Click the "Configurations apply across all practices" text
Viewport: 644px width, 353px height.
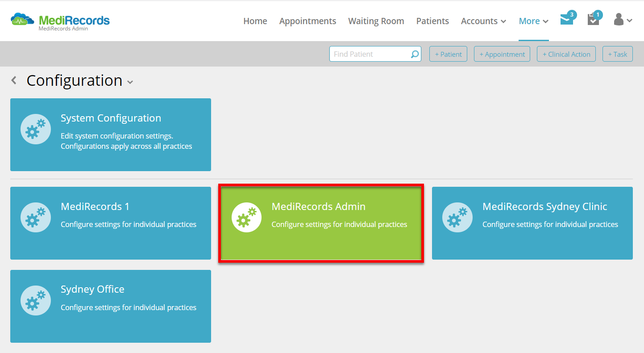tap(126, 146)
